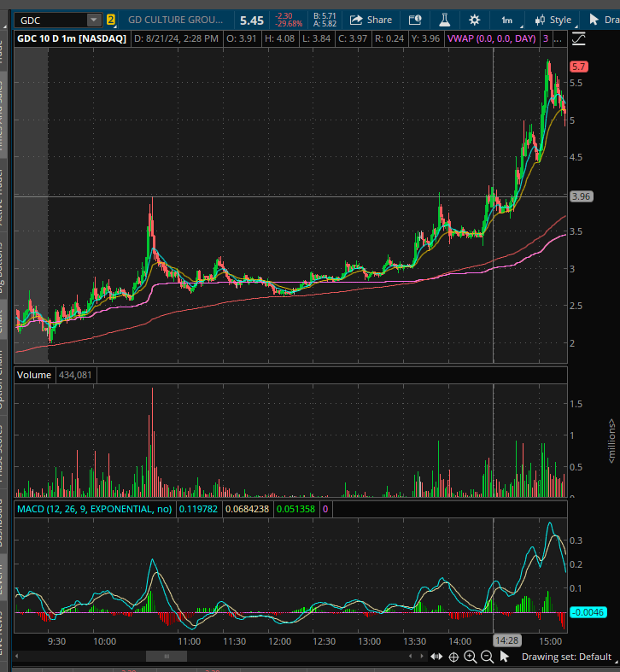Screen dimensions: 620x672
Task: Click the MACD average value 0.0684238
Action: (247, 509)
